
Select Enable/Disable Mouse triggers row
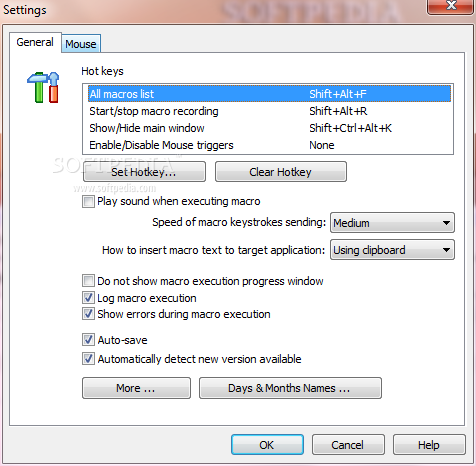click(x=269, y=145)
